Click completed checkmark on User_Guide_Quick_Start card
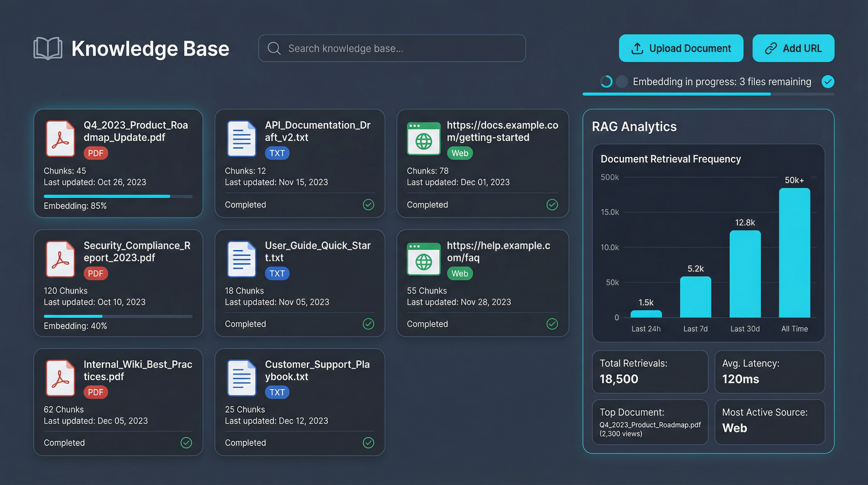This screenshot has height=485, width=868. pyautogui.click(x=368, y=324)
